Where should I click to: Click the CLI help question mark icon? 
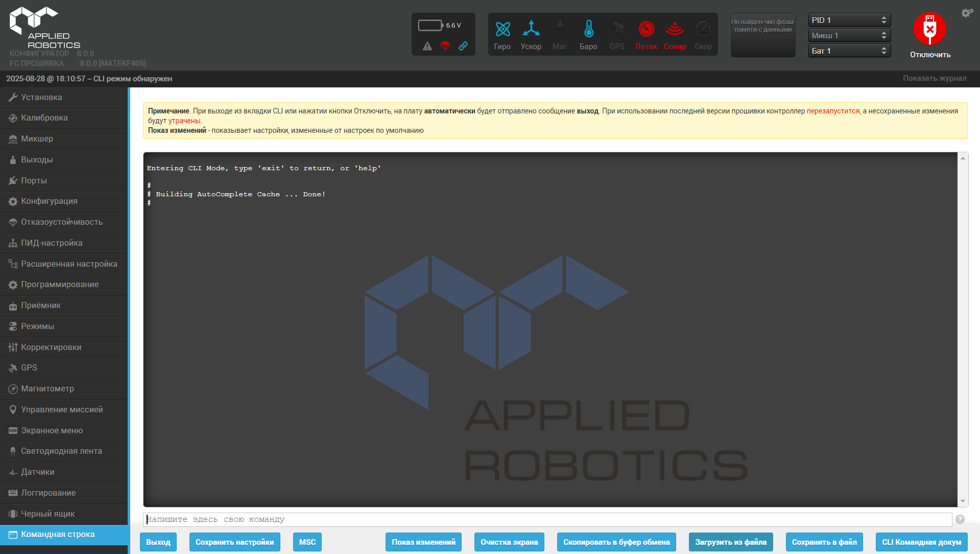(960, 519)
